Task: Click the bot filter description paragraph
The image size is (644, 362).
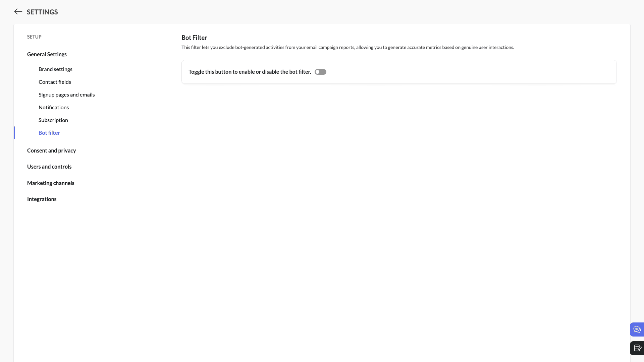Action: point(347,47)
